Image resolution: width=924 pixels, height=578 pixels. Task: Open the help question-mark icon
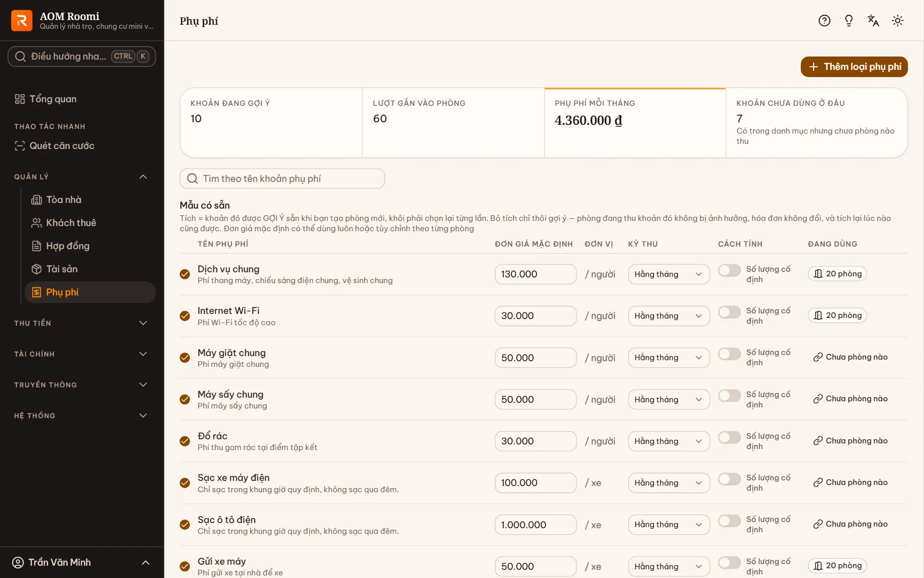pos(824,21)
